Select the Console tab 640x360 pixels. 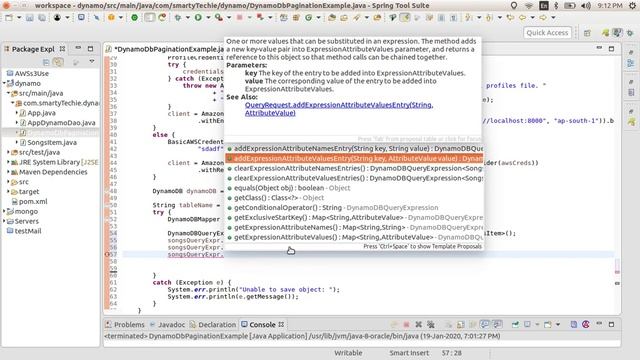[x=262, y=324]
